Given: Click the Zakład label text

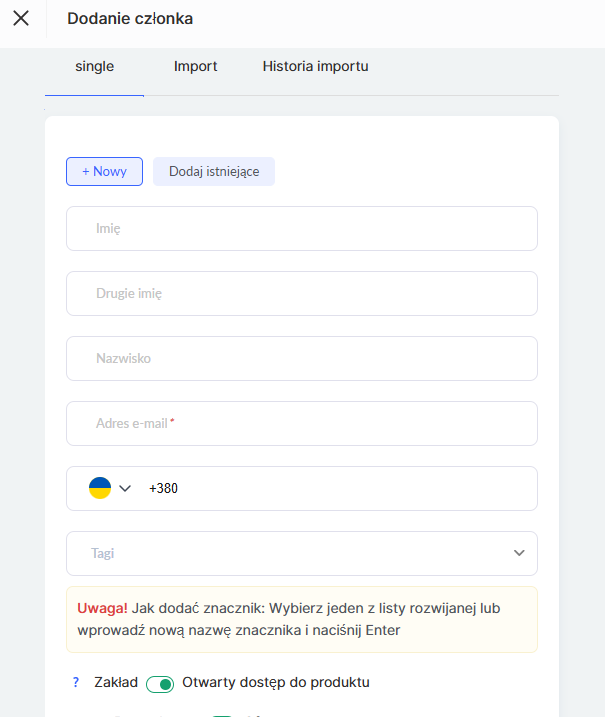Looking at the screenshot, I should click(x=116, y=683).
